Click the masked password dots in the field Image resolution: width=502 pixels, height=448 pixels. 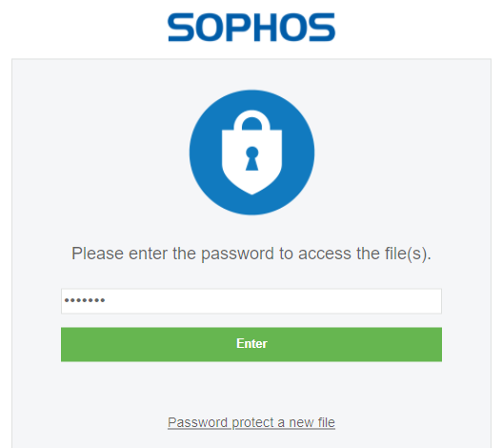click(x=85, y=300)
